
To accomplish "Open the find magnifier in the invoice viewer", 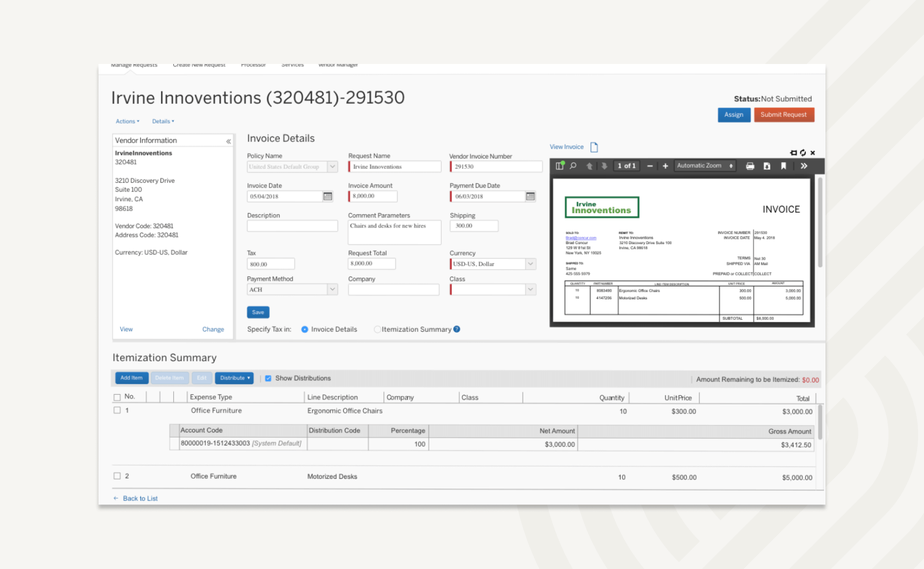I will pyautogui.click(x=573, y=166).
